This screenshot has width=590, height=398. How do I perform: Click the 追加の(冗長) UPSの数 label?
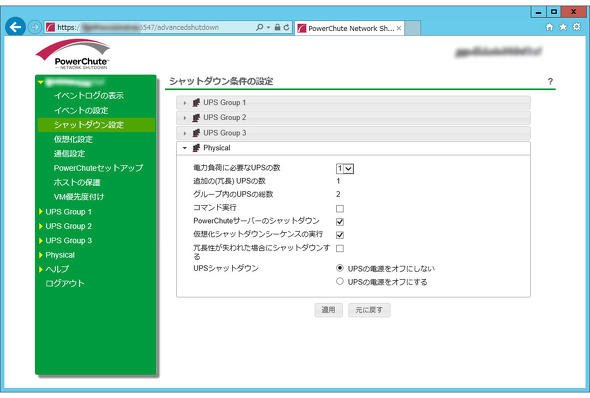(229, 181)
